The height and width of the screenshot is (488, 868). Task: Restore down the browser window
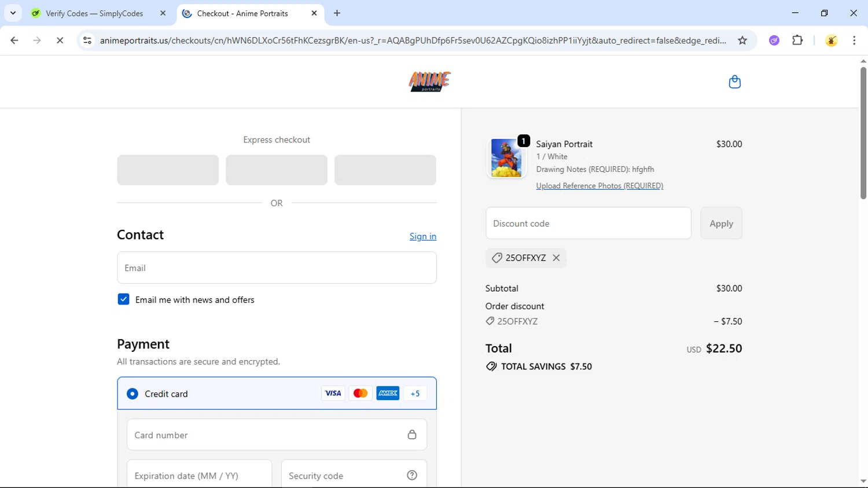point(825,13)
